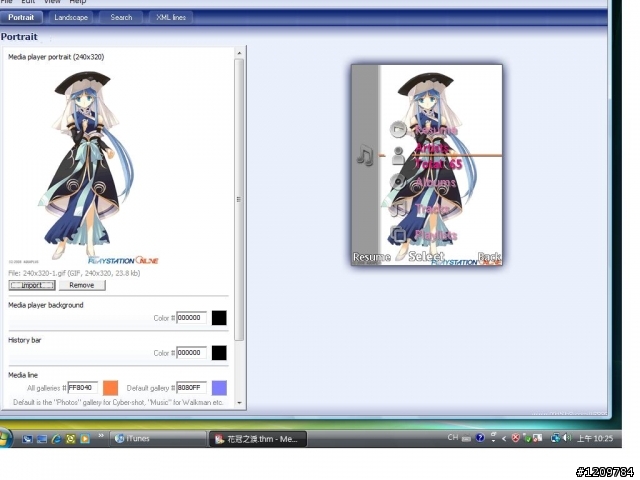Expand the quick launch overflow chevron

tap(101, 436)
